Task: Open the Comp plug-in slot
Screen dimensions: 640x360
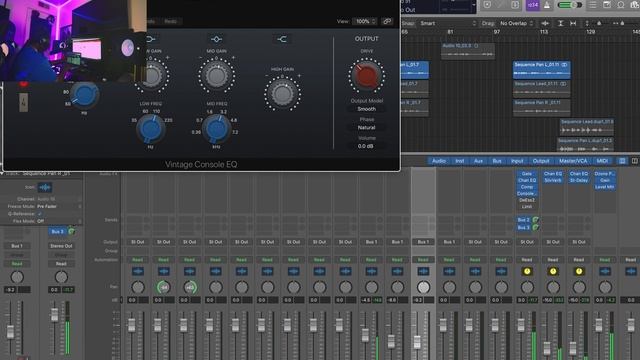Action: (527, 187)
